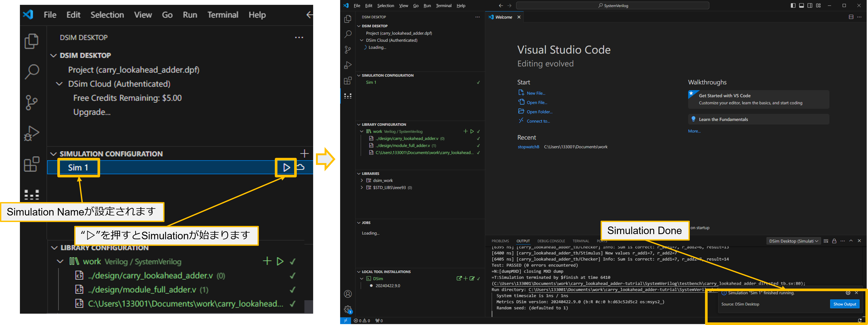
Task: Collapse the LIBRARY CONFIGURATION section in the zoomed left window
Action: (54, 248)
